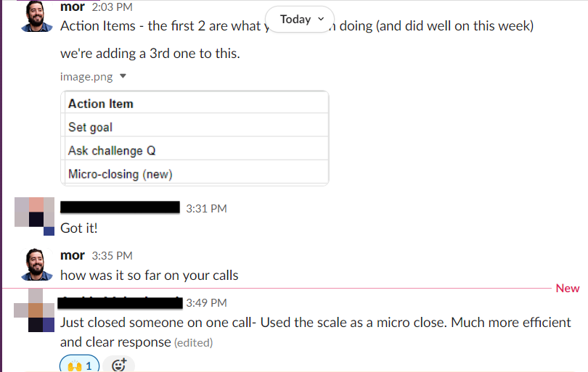Image resolution: width=588 pixels, height=372 pixels.
Task: Click the mor username at 3:35 PM
Action: (x=73, y=255)
